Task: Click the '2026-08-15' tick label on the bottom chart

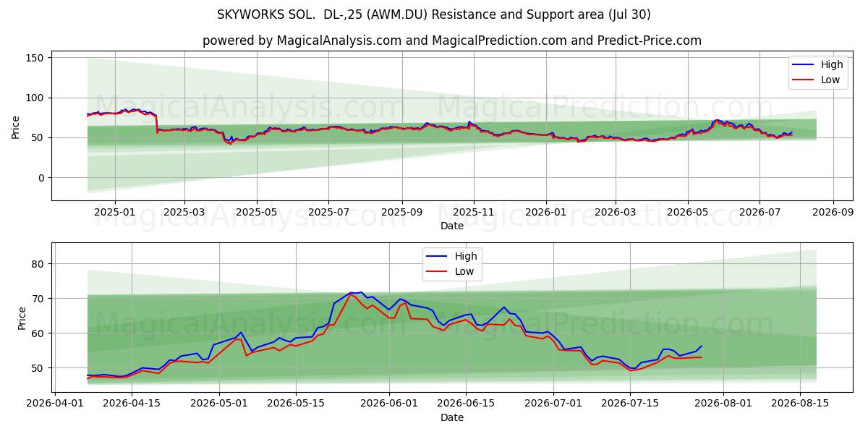Action: point(799,404)
